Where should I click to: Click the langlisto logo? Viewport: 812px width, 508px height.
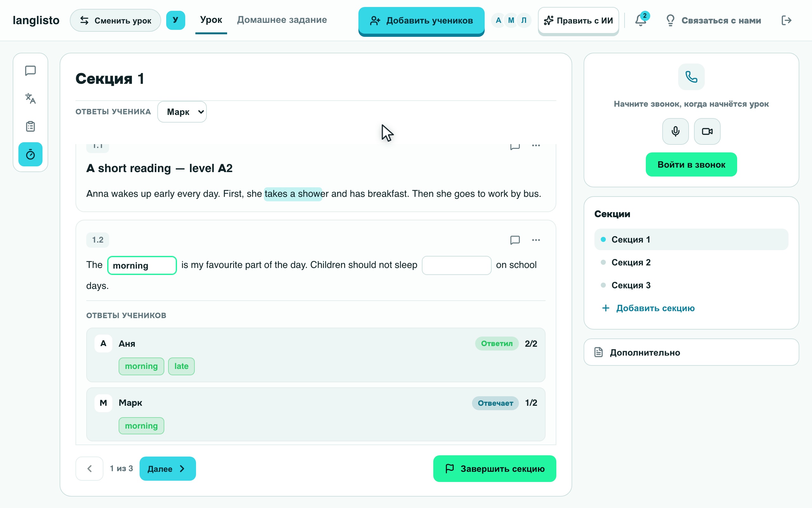[36, 20]
